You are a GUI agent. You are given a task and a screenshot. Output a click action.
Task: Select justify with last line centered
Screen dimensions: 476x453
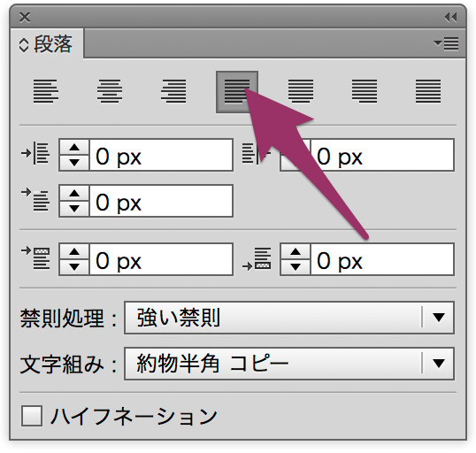tap(301, 91)
